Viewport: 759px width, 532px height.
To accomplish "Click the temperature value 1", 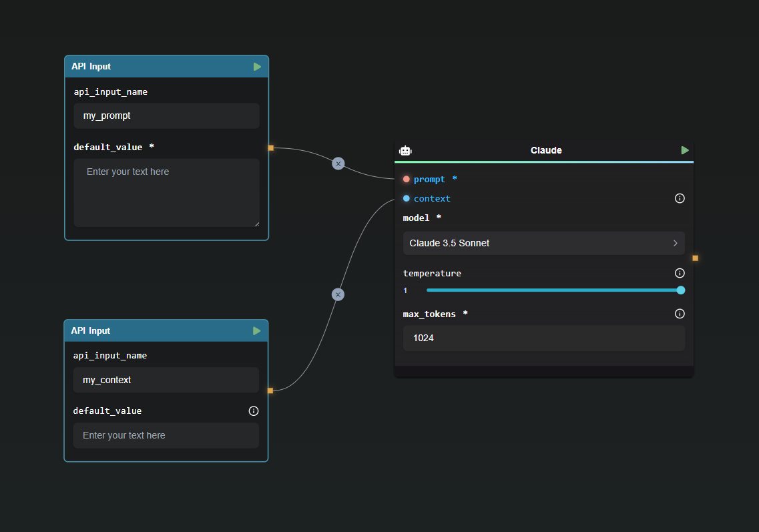I will (x=405, y=290).
